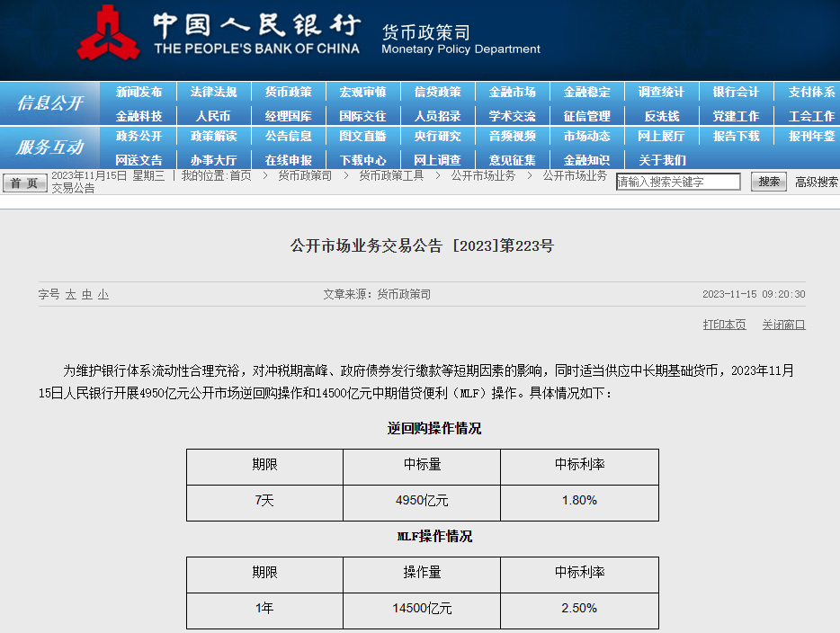Viewport: 840px width, 633px height.
Task: Click the 关闭窗口 close window link
Action: [x=783, y=325]
